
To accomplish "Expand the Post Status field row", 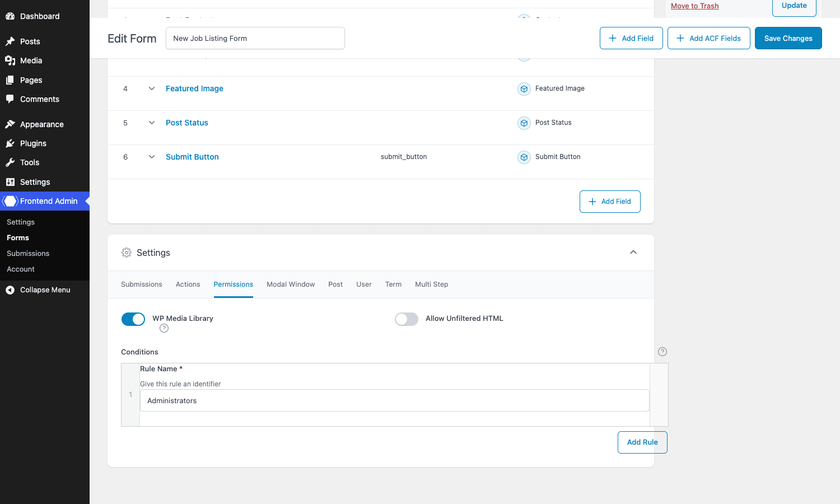I will (152, 123).
